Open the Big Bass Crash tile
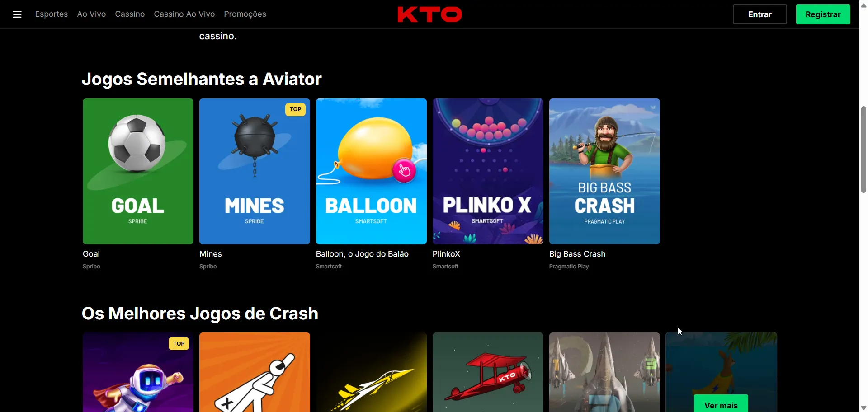Image resolution: width=868 pixels, height=412 pixels. coord(604,171)
